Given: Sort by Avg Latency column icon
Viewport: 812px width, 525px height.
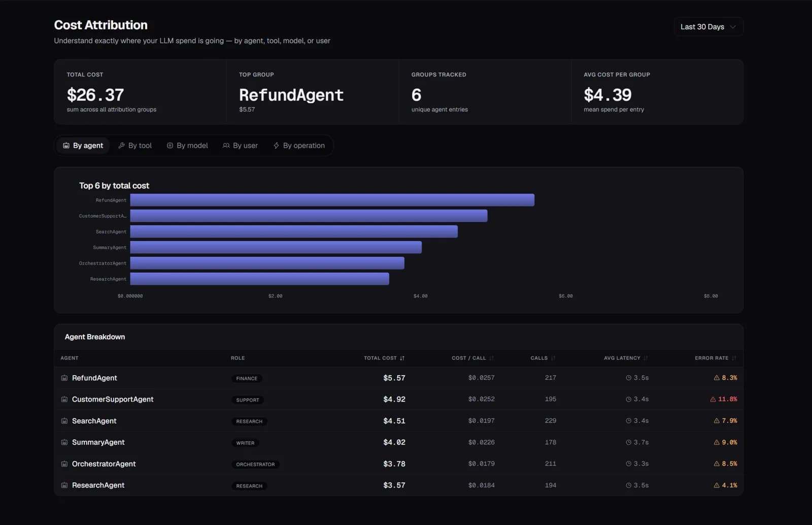Looking at the screenshot, I should 646,358.
